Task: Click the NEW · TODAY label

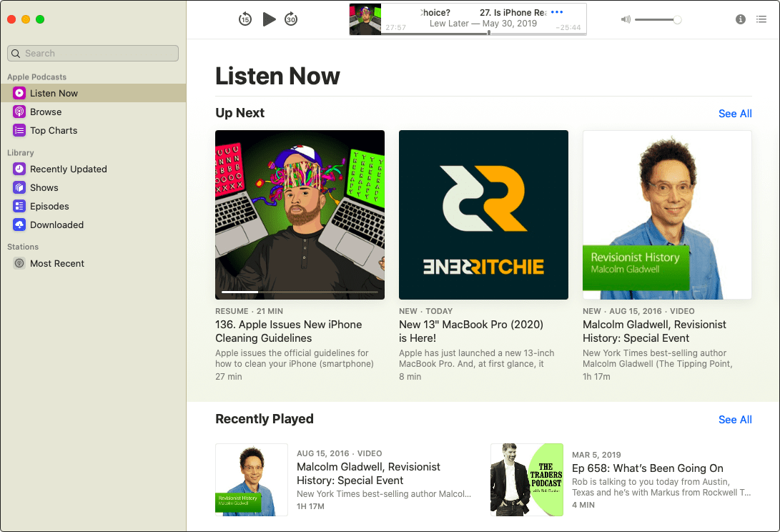Action: coord(426,311)
